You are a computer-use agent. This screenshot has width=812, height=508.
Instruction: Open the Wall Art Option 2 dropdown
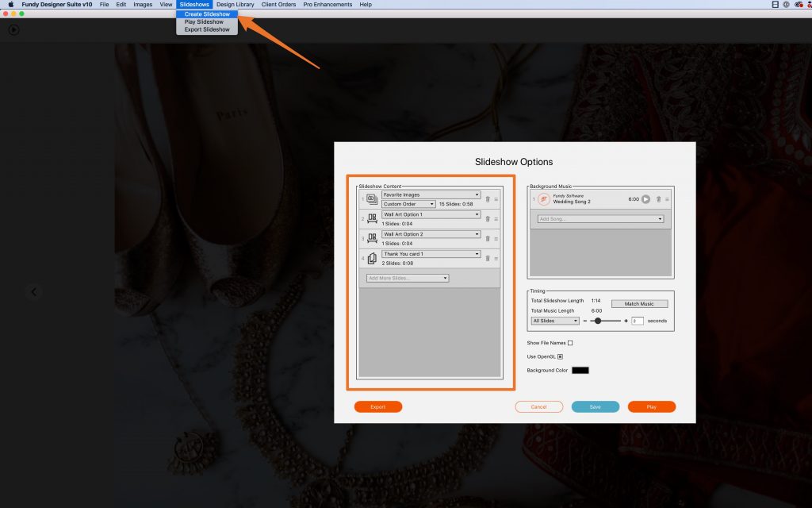[x=431, y=234]
